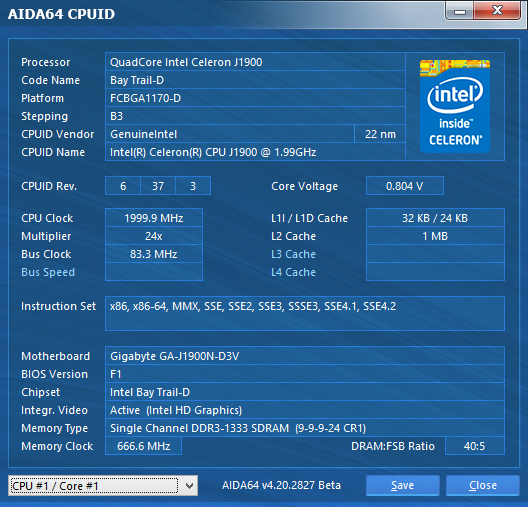Click the Memory Clock value 666.6 MHz
Viewport: 528px width, 507px height.
pos(143,446)
